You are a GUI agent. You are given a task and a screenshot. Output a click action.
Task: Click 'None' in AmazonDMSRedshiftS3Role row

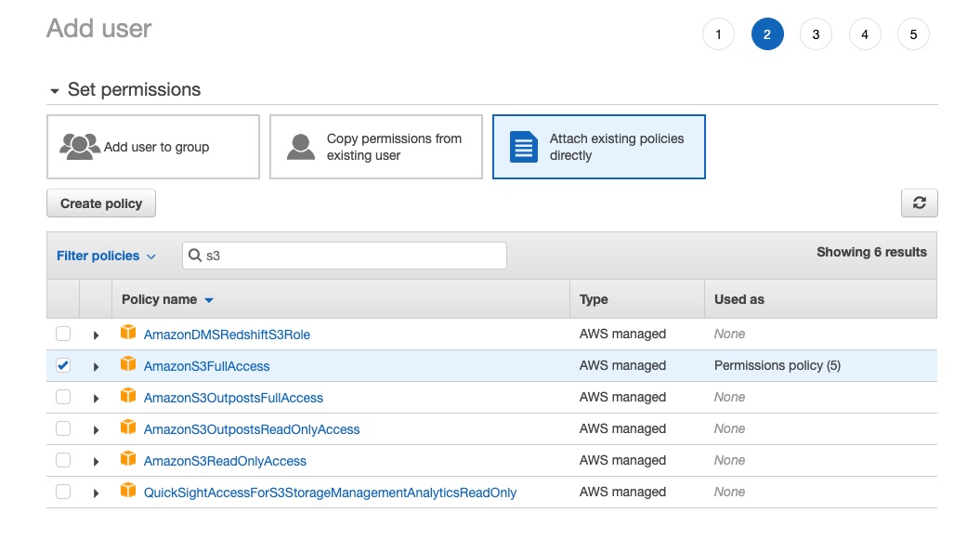click(x=729, y=334)
